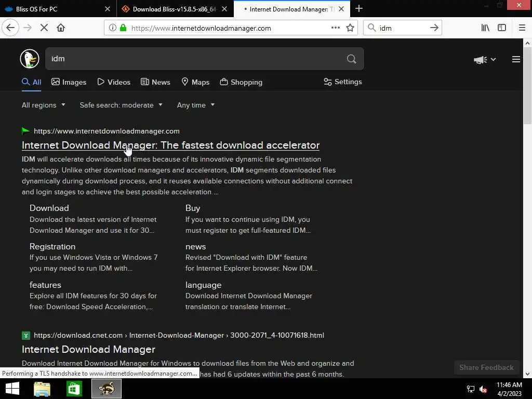Stop loading the page with X button
The height and width of the screenshot is (399, 532).
point(44,28)
